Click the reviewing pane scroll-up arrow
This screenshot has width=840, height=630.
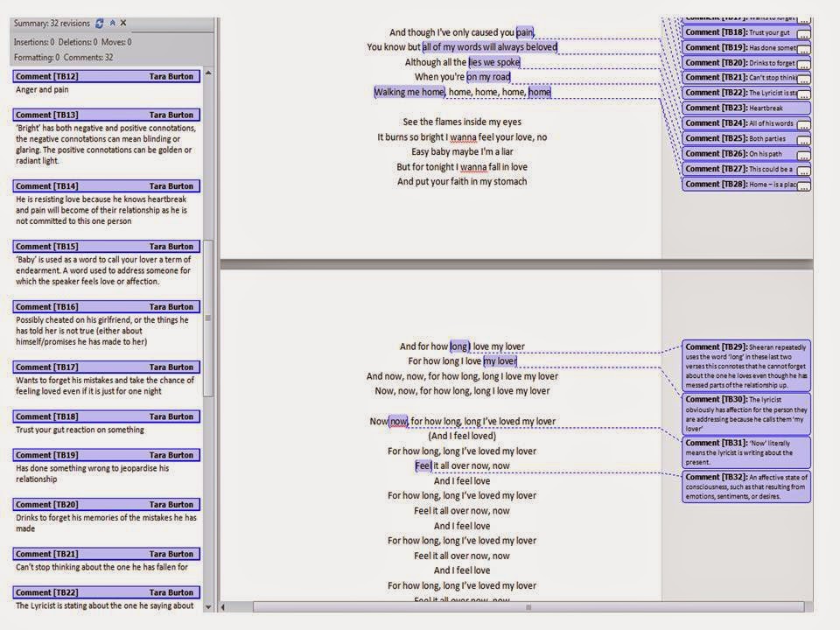click(x=208, y=73)
